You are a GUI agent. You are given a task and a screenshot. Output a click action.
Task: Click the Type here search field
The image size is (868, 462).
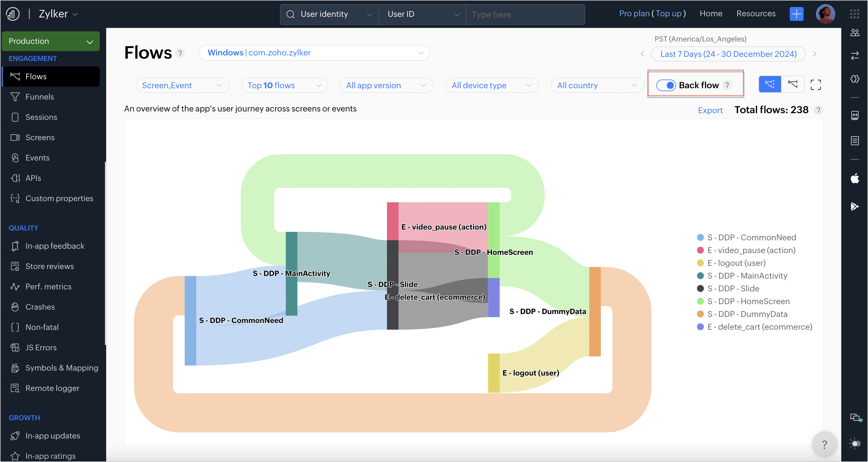524,15
